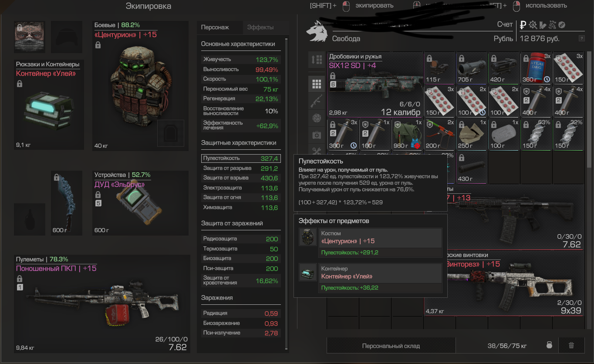The height and width of the screenshot is (364, 594).
Task: Select the SIX12 SD shotgun item
Action: (x=375, y=85)
